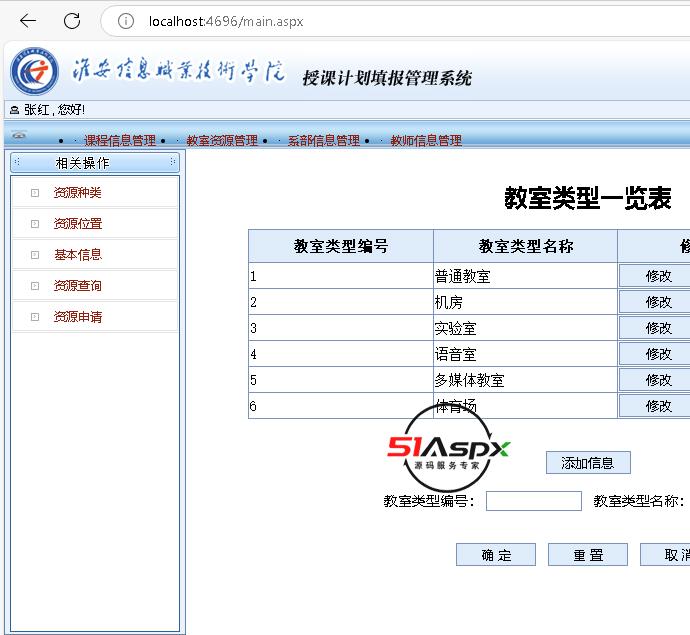The height and width of the screenshot is (635, 690).
Task: Click the 修改 button for 语音室
Action: [x=655, y=354]
